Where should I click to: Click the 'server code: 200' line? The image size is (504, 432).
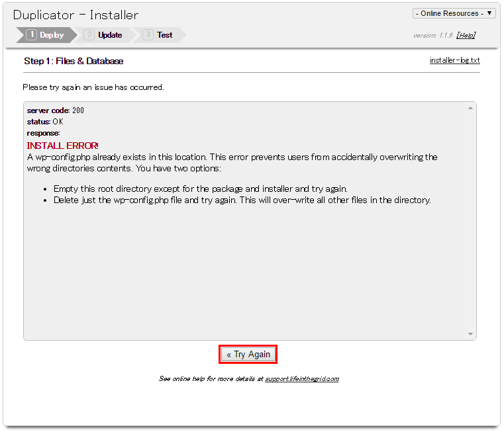55,110
